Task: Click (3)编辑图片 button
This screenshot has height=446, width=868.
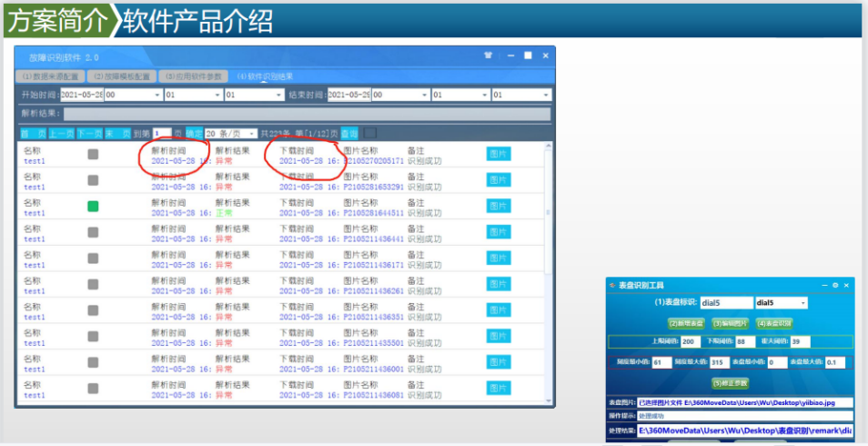Action: 731,323
